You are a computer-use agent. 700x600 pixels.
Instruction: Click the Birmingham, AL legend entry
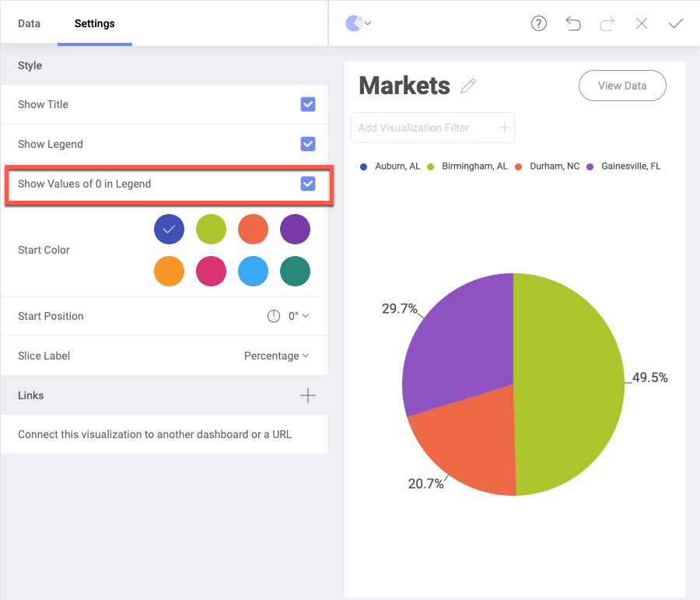(467, 167)
